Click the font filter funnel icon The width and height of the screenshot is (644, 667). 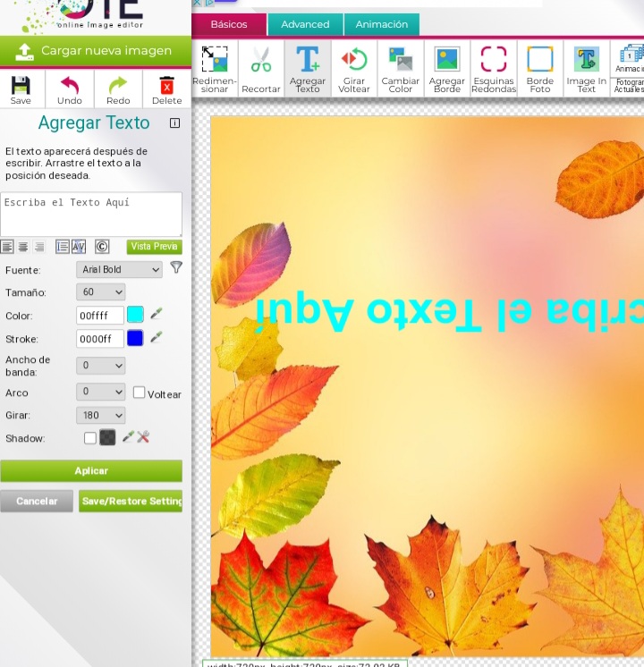click(176, 267)
